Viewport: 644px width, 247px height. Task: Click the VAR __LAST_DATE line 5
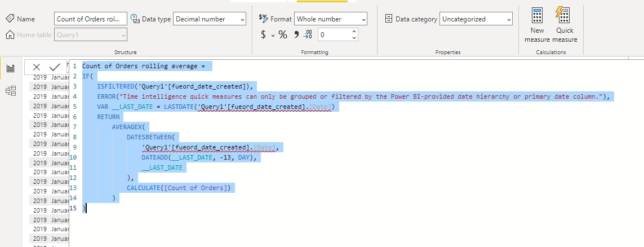pos(216,107)
